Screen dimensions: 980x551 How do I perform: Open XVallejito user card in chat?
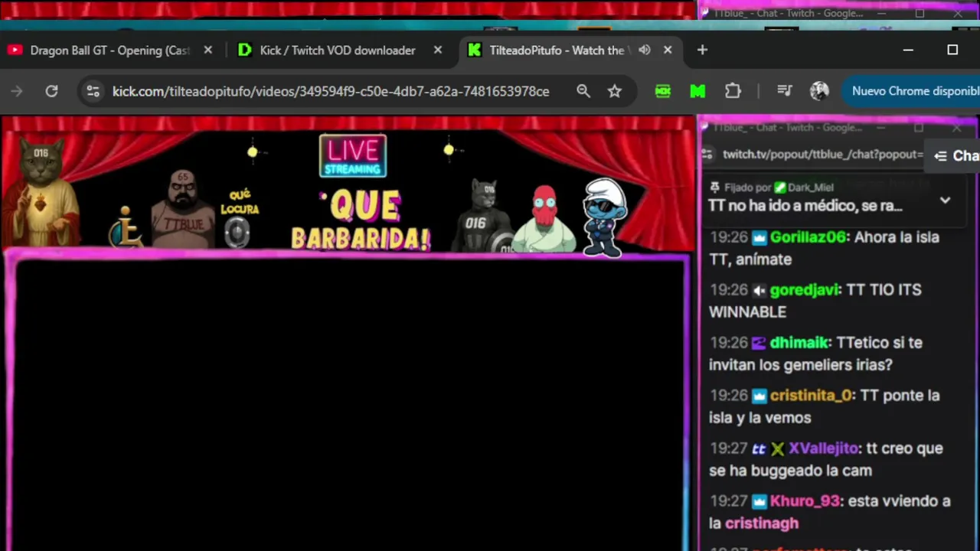[823, 448]
